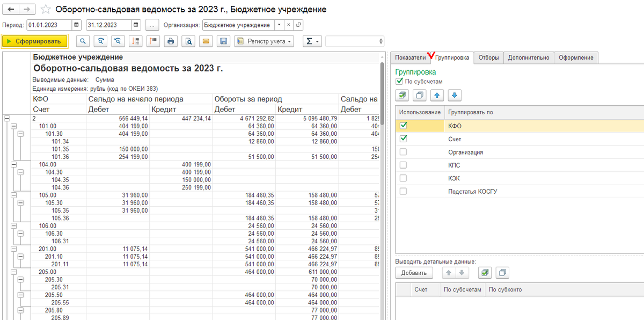
Task: Uncheck all detail rows icon near Добавить
Action: point(502,273)
